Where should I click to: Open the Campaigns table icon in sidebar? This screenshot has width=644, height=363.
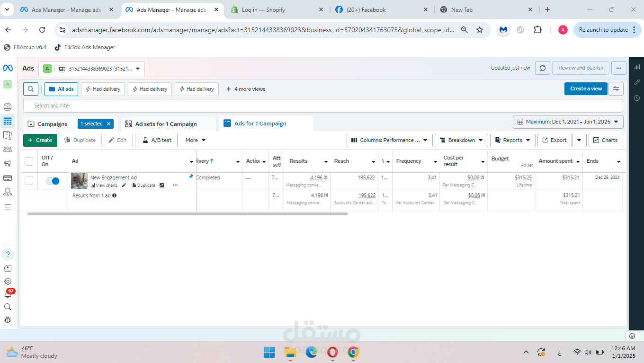8,122
